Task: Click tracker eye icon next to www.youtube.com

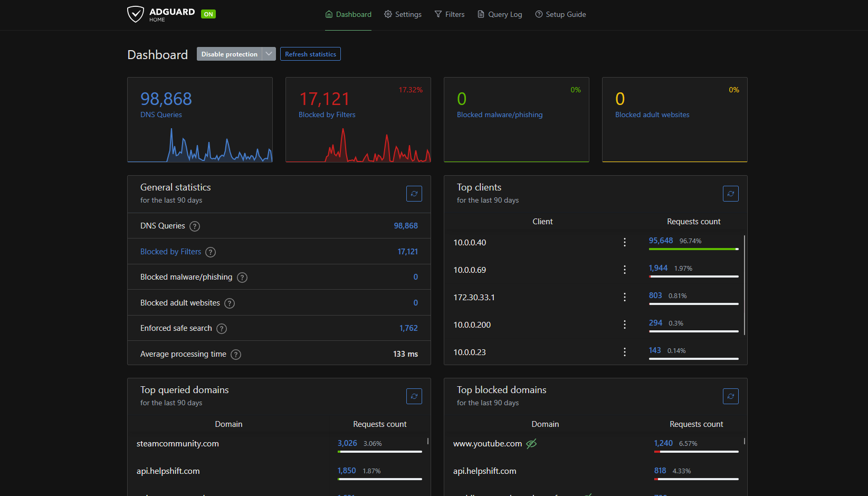Action: point(531,444)
